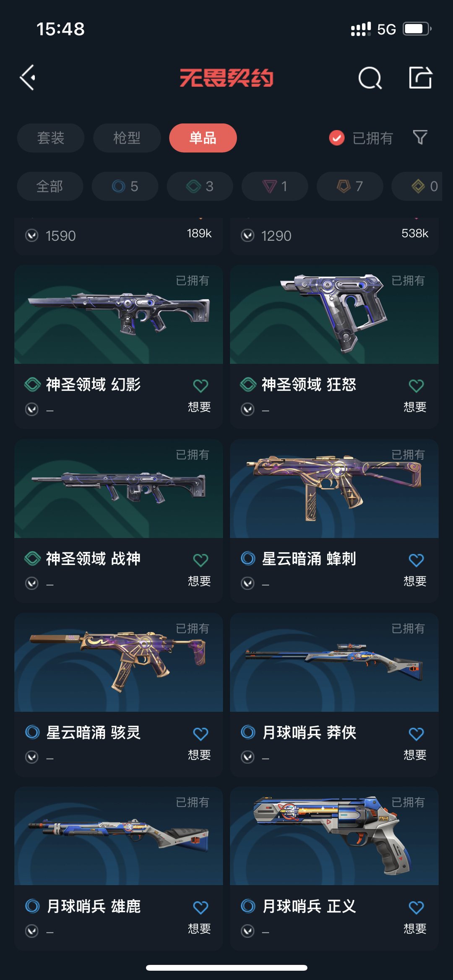The image size is (453, 980).
Task: Open the 神圣领域 狂怒 weapon thumbnail
Action: tap(334, 315)
